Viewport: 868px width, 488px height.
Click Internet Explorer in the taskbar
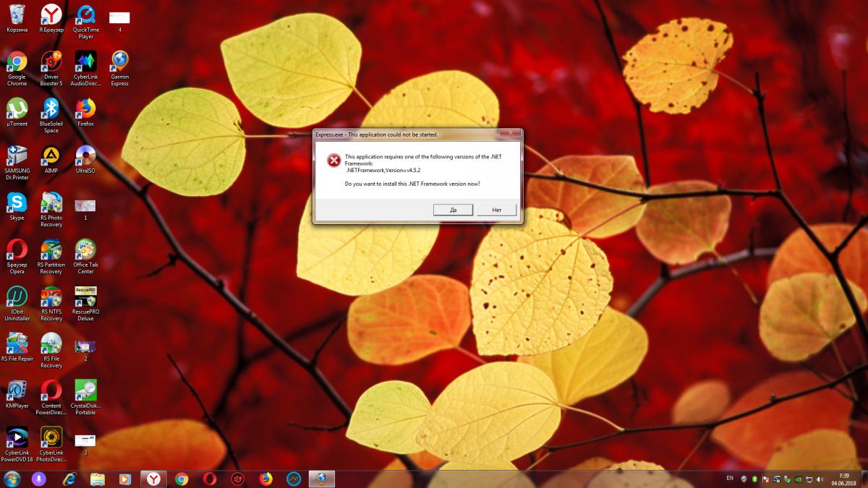click(69, 479)
